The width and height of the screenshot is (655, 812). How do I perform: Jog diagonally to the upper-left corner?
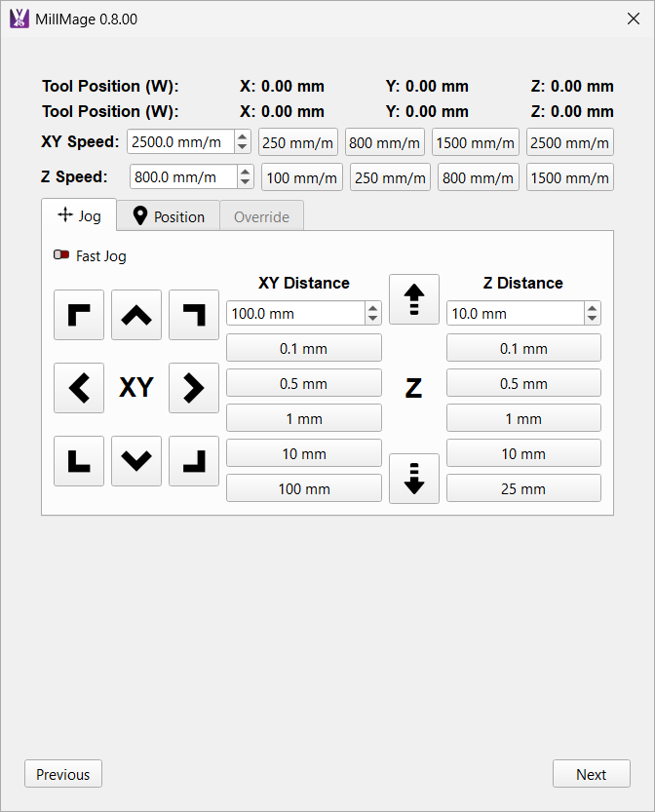coord(79,315)
